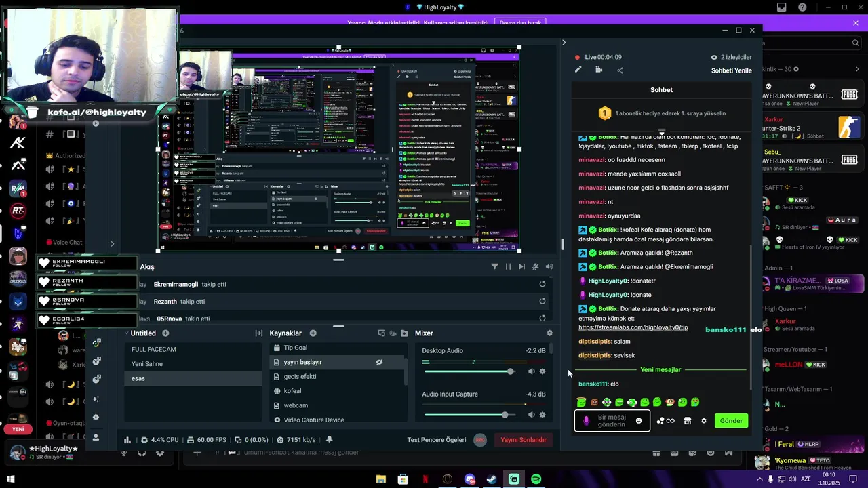Open the Kaynaklar panel's first header icon
The height and width of the screenshot is (488, 868).
382,333
